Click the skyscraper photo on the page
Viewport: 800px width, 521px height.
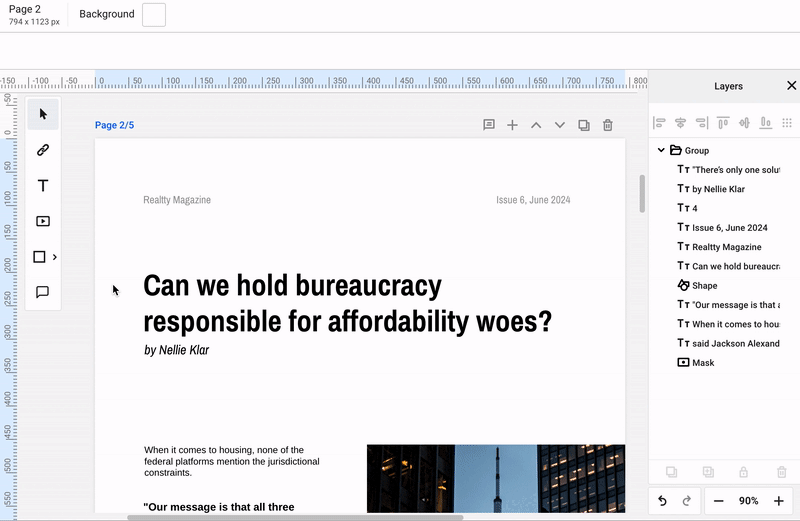point(496,479)
